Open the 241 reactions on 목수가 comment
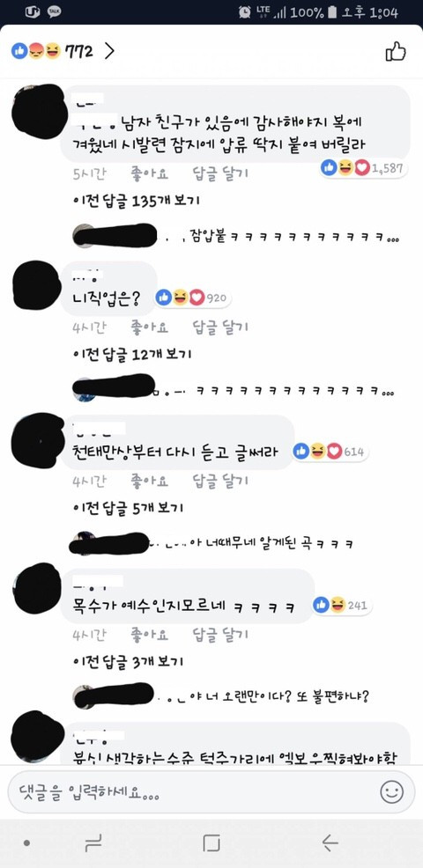Viewport: 423px width, 868px height. tap(342, 605)
